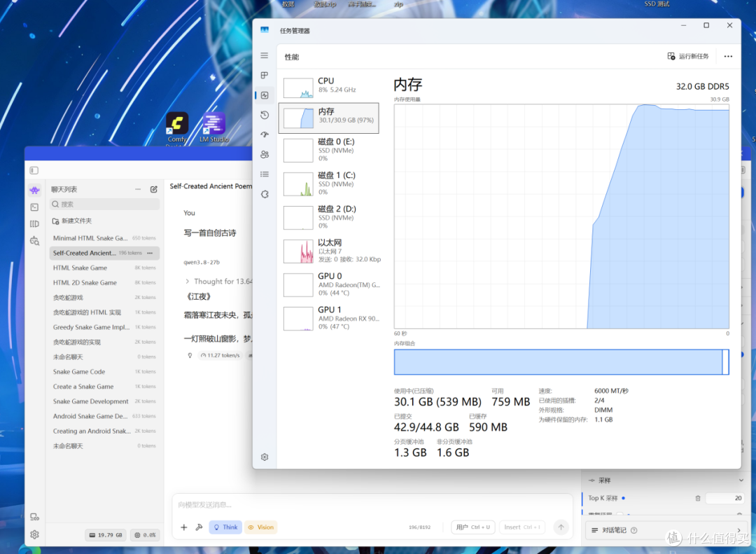Click tools hammer icon in message box
The image size is (756, 554).
tap(199, 527)
